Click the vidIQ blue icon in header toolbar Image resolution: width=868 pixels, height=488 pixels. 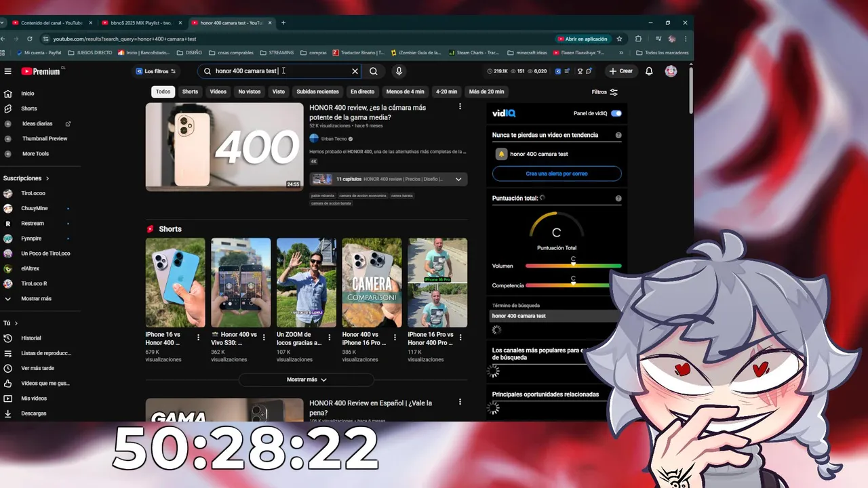[x=558, y=71]
